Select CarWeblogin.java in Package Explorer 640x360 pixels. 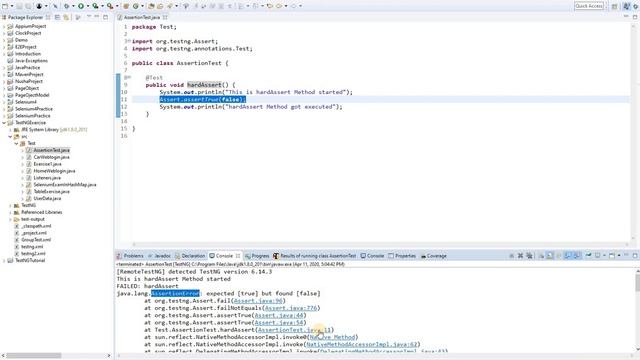pos(51,157)
